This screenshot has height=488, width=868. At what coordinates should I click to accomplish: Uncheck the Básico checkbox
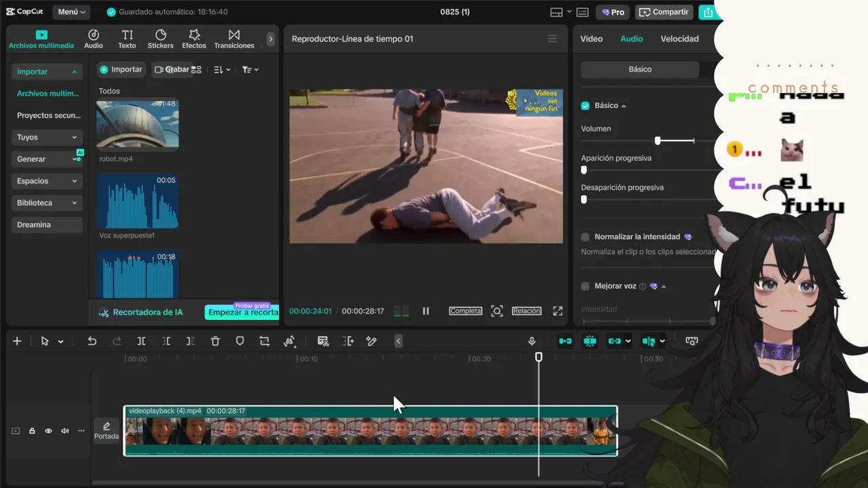coord(585,106)
